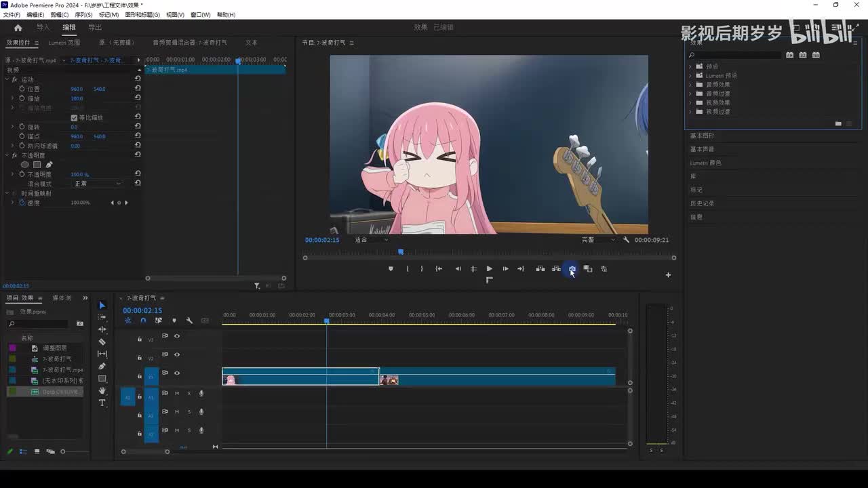The image size is (868, 488).
Task: Select the Pen tool in tools panel
Action: click(102, 366)
